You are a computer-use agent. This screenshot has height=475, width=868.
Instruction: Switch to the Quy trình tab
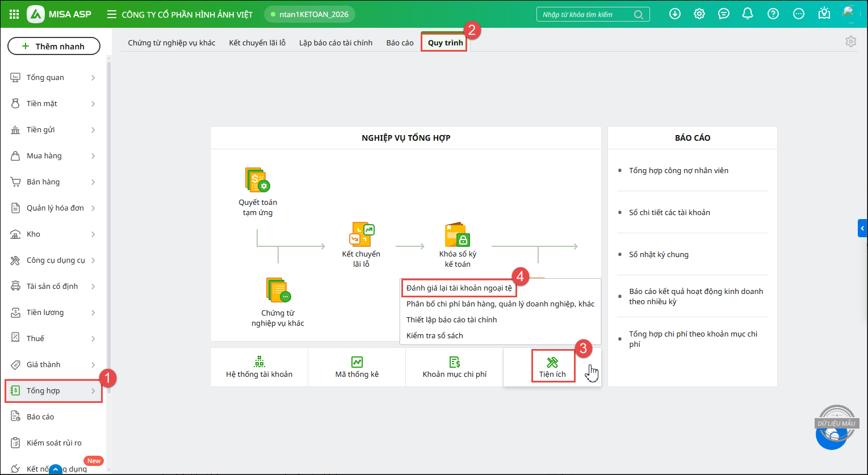445,43
